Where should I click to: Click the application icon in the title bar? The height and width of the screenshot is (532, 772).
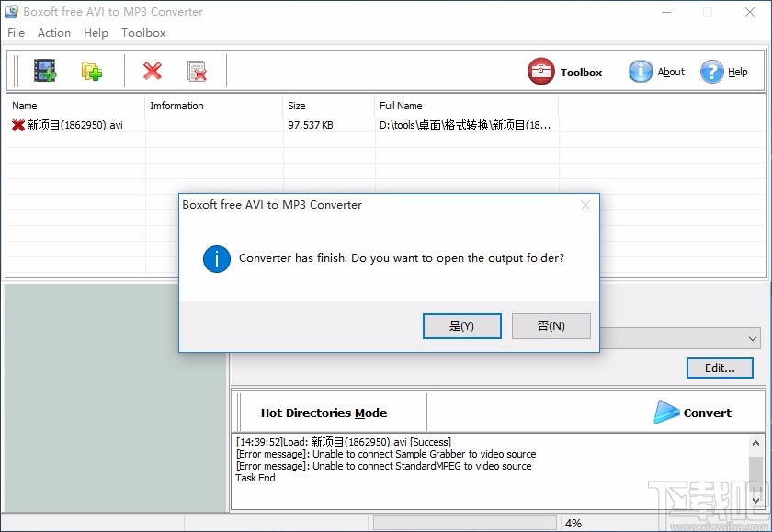11,11
